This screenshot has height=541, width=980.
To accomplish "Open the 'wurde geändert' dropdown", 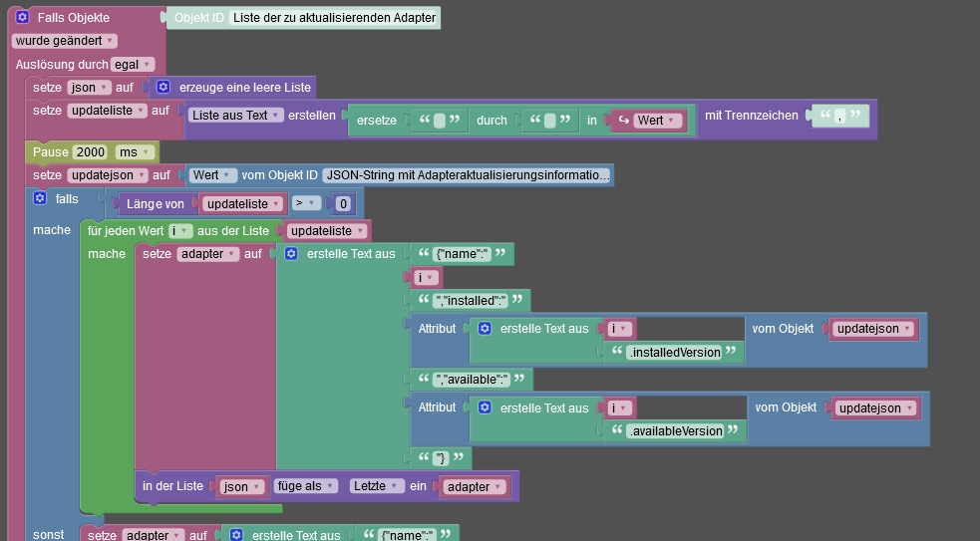I will click(x=65, y=41).
